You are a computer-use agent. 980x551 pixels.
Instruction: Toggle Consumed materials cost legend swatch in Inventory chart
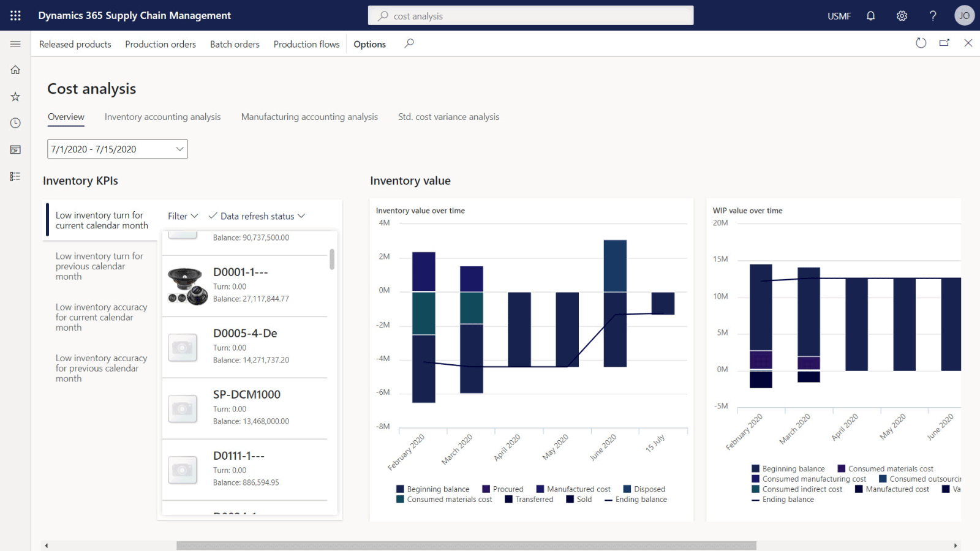click(400, 500)
